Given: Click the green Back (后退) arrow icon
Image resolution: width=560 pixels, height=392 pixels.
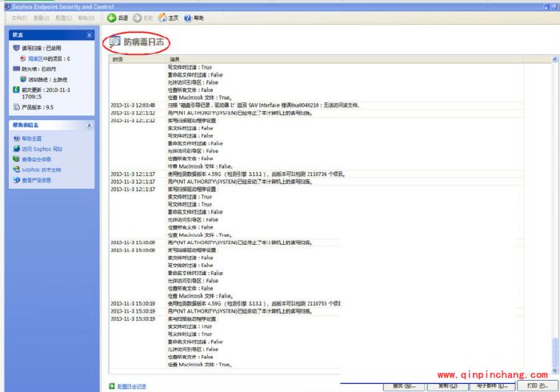Looking at the screenshot, I should click(112, 18).
